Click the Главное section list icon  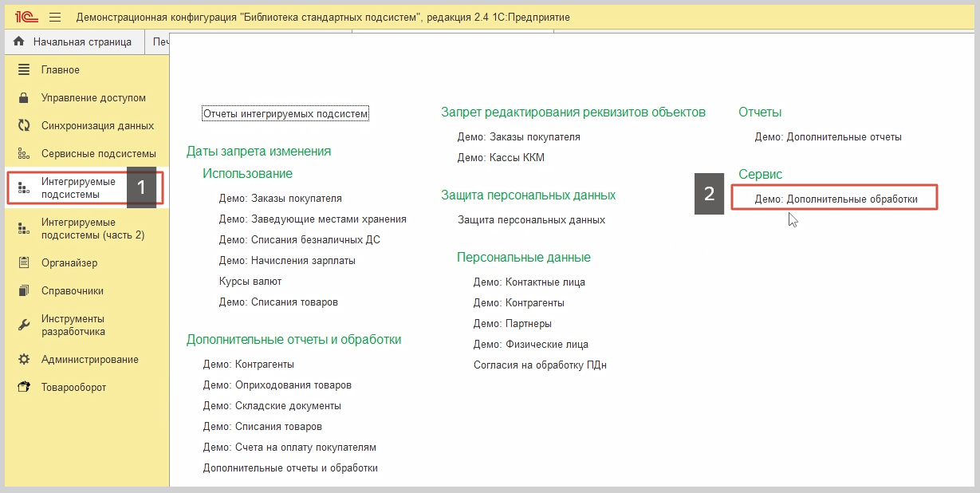point(24,70)
